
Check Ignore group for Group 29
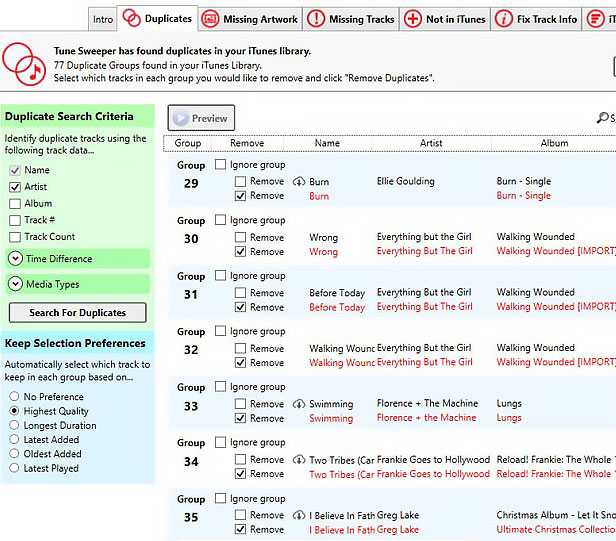(x=220, y=164)
